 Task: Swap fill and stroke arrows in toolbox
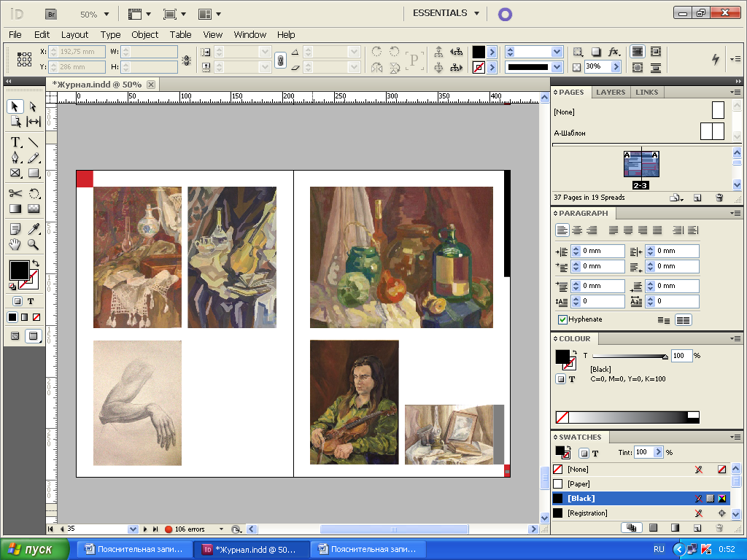35,262
